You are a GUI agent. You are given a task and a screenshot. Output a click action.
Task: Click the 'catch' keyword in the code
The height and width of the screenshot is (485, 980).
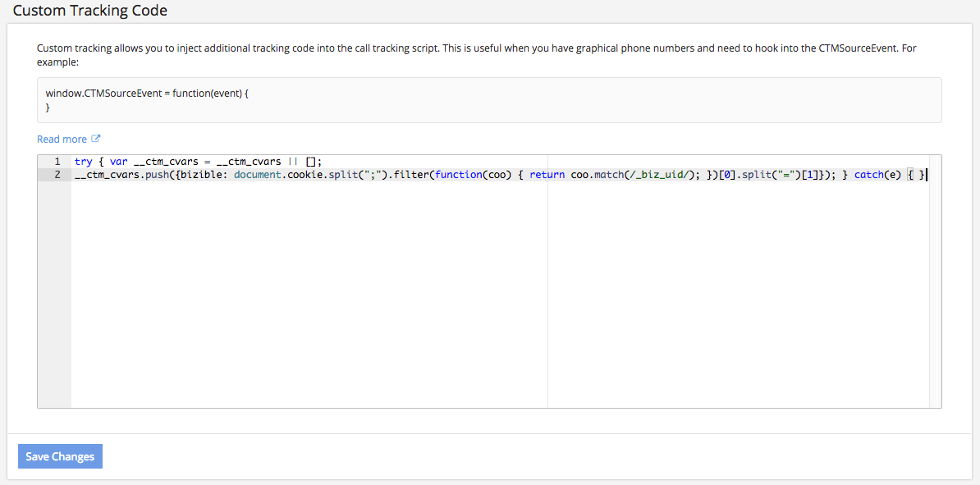point(869,175)
